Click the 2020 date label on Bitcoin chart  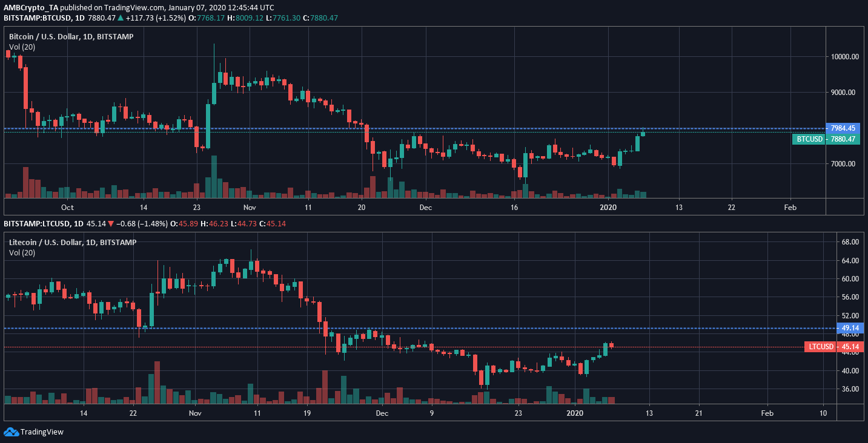click(x=608, y=208)
